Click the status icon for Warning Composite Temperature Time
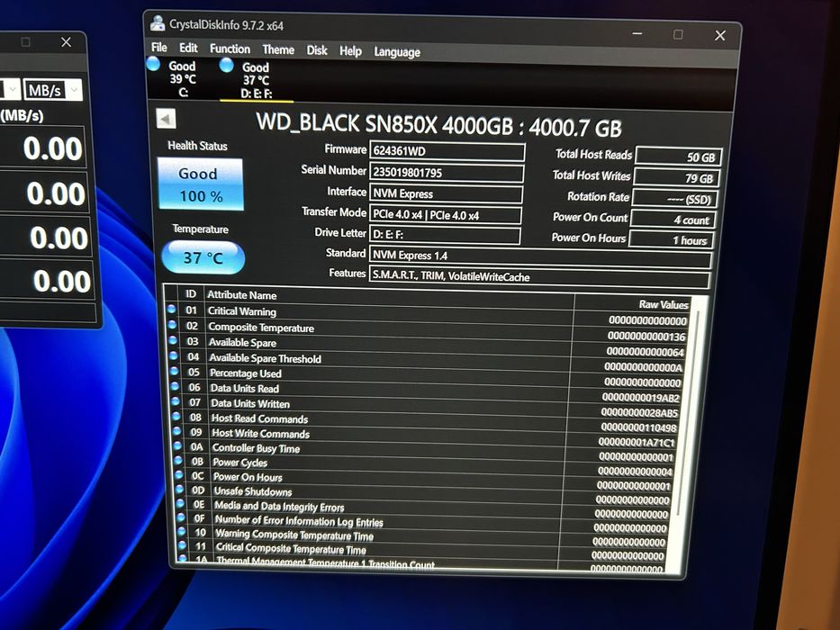Viewport: 840px width, 630px height. [182, 531]
